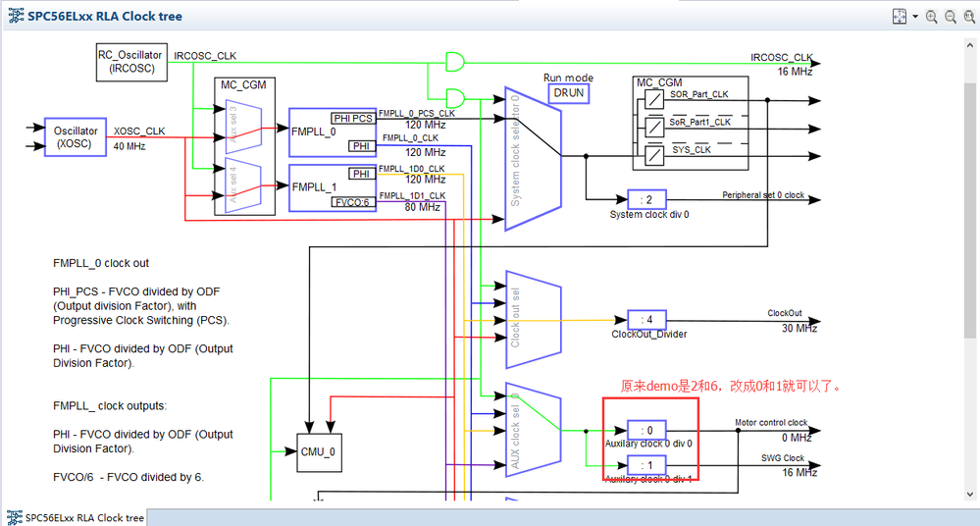Screen dimensions: 980x526
Task: Click the IRCOSC_CLK 16 MHz output value
Action: [x=795, y=72]
